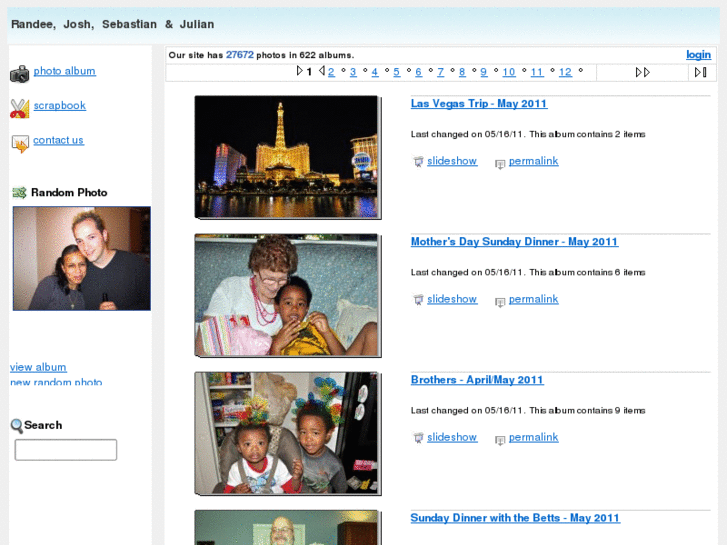Click slideshow icon for Mother's Day album
The height and width of the screenshot is (545, 727).
pyautogui.click(x=418, y=300)
